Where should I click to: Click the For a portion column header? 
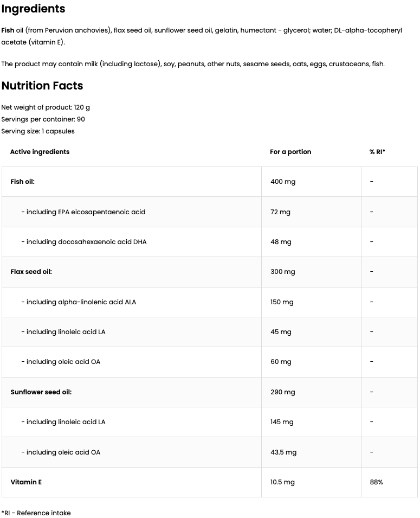point(290,152)
